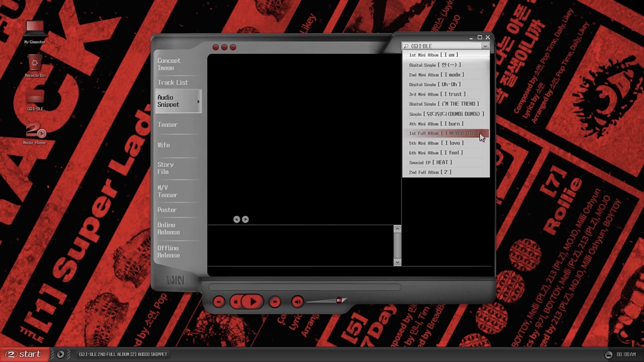
Task: Select 6th Mini Album [ I feel ]
Action: click(x=446, y=153)
